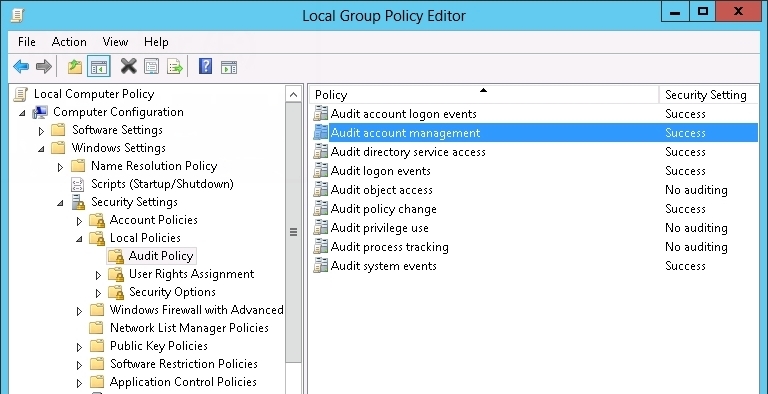
Task: Select the Local Policies tree item
Action: click(145, 238)
